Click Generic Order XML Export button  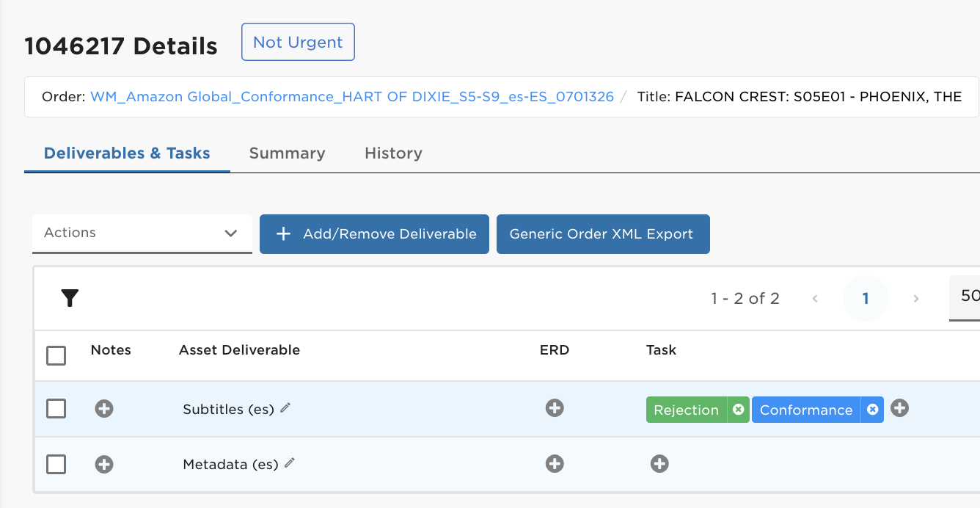point(603,234)
